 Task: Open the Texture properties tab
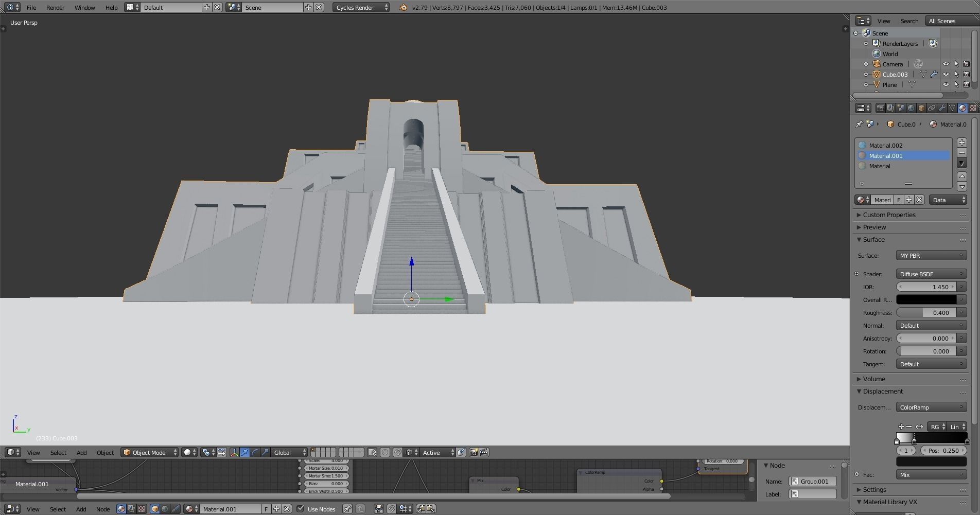pos(973,108)
